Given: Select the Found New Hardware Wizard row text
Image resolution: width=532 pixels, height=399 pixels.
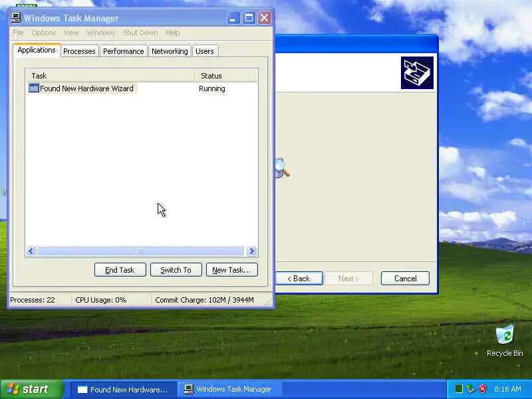Looking at the screenshot, I should point(86,88).
